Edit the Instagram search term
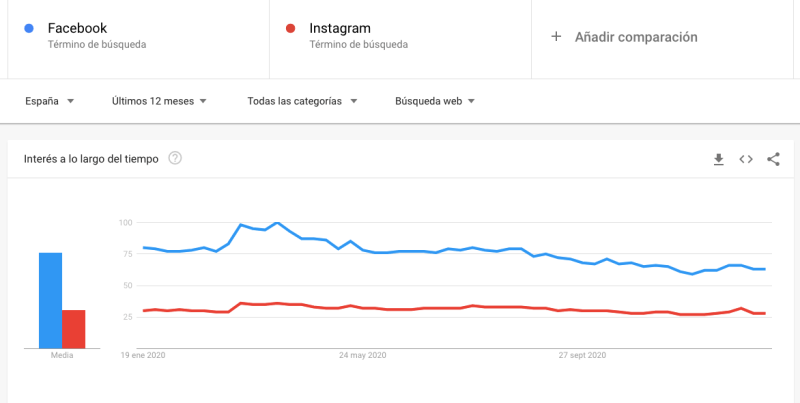This screenshot has height=403, width=800. tap(342, 28)
